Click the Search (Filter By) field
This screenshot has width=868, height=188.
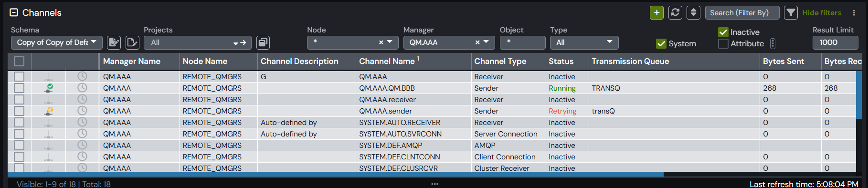click(x=742, y=12)
